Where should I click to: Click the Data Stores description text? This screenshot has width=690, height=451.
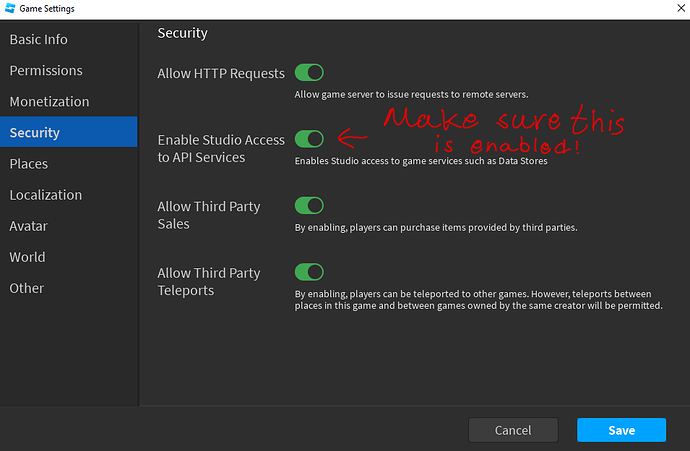421,161
